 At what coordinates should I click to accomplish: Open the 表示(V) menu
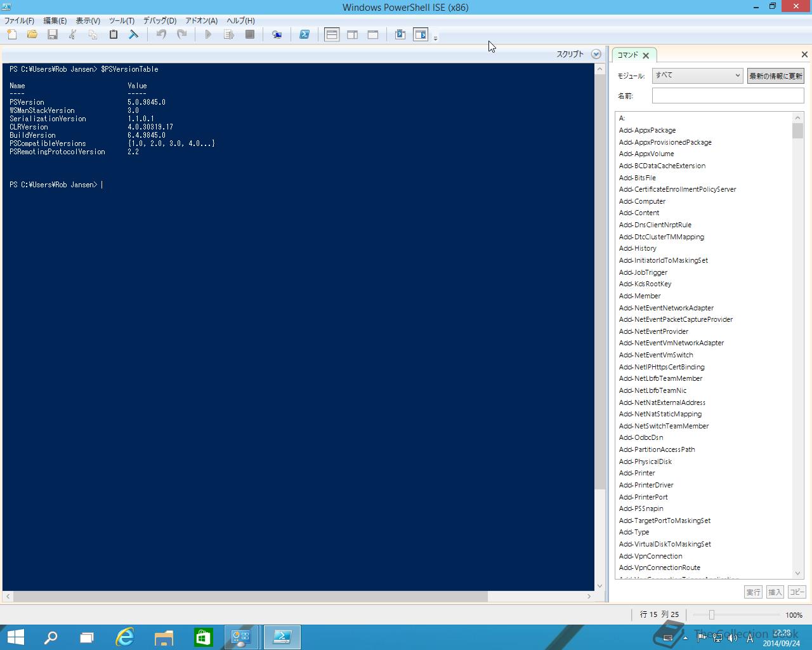click(88, 20)
